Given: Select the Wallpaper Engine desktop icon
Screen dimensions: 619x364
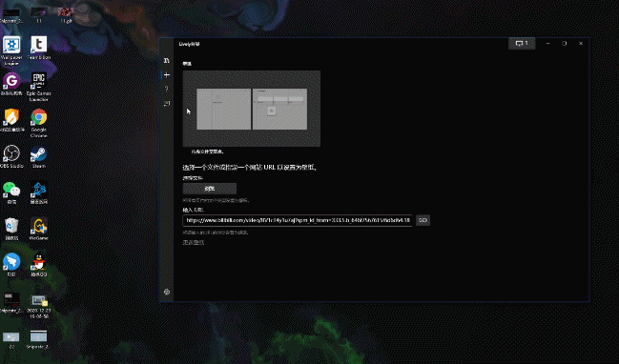Looking at the screenshot, I should (x=11, y=51).
